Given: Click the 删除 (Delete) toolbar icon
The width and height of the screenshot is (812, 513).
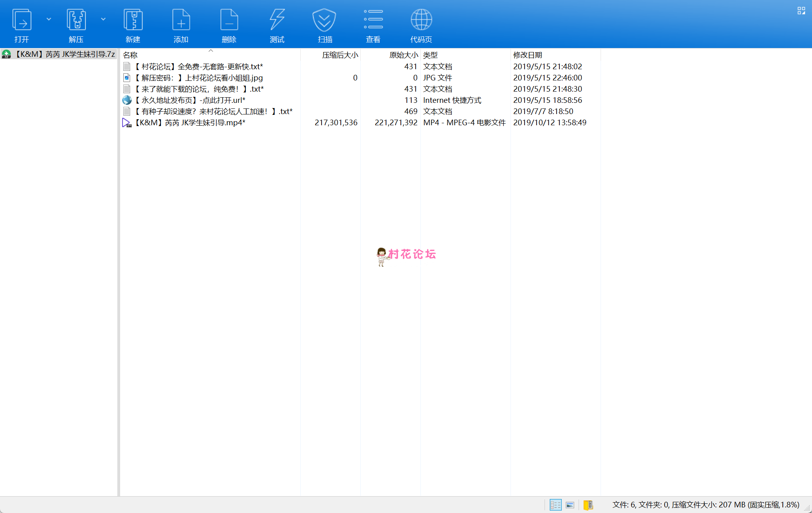Looking at the screenshot, I should click(229, 20).
